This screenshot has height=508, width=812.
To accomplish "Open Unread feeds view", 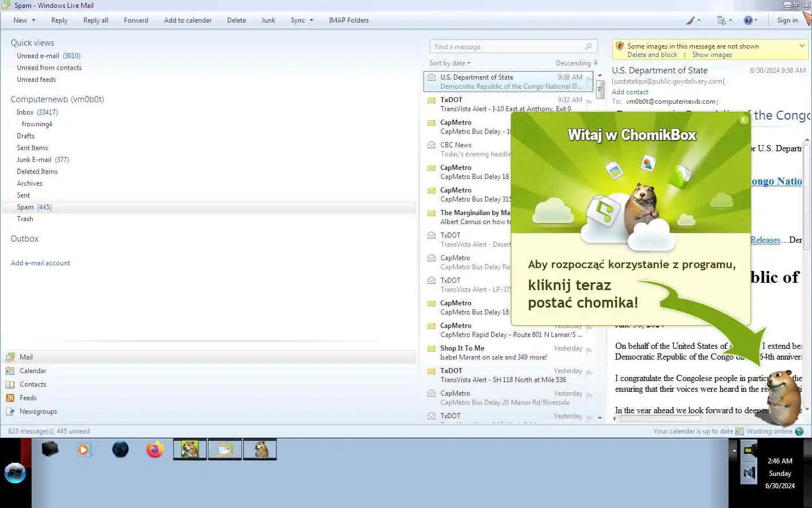I will 36,80.
